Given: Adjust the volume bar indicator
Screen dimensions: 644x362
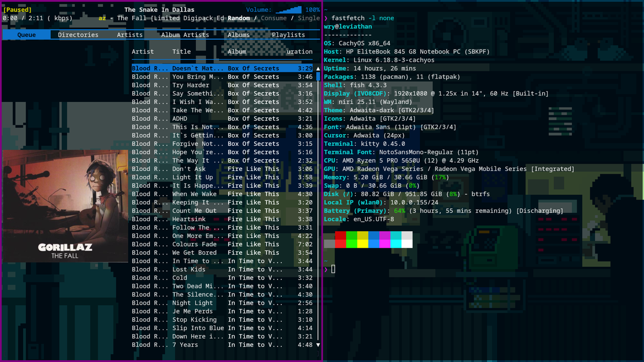Looking at the screenshot, I should click(289, 9).
